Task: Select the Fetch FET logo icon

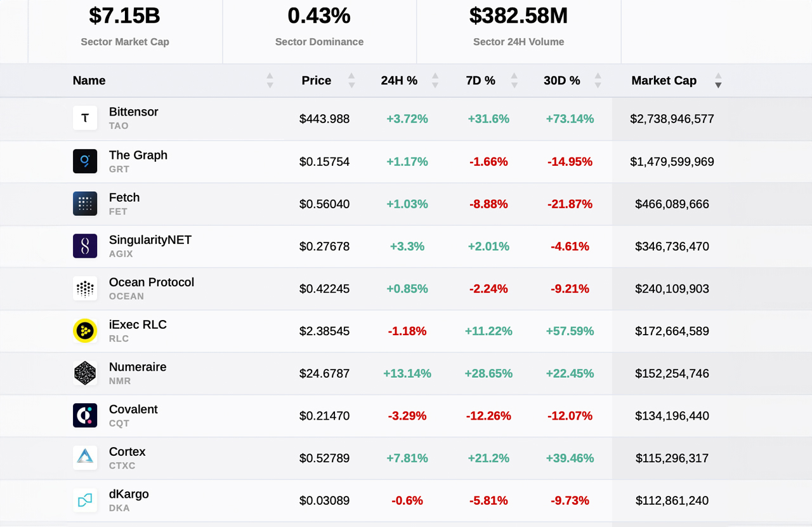Action: tap(85, 204)
